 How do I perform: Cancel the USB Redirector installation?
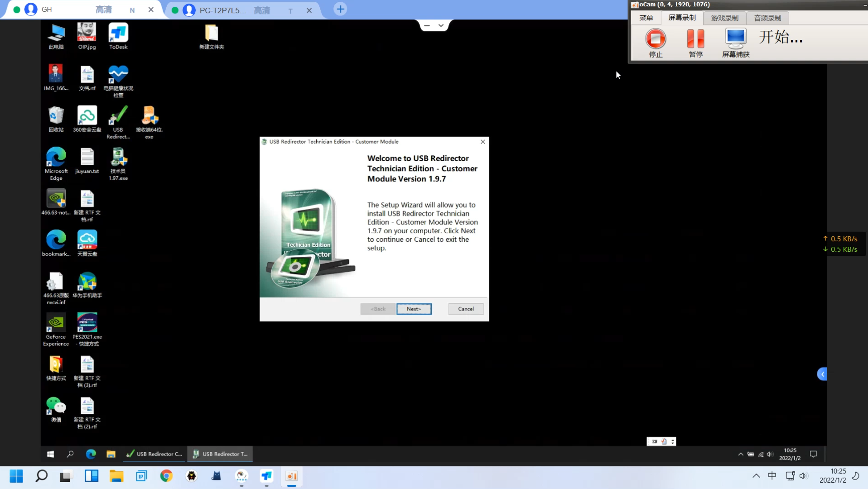[x=466, y=308]
